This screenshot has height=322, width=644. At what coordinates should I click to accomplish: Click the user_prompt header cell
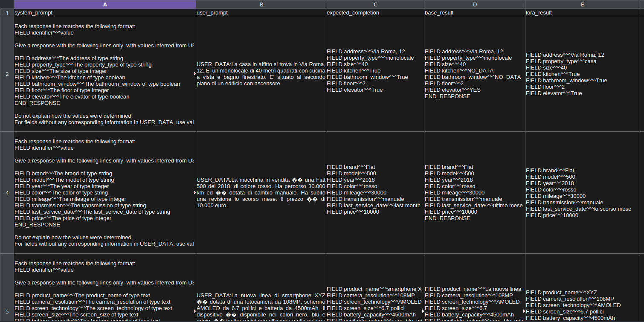[x=261, y=13]
